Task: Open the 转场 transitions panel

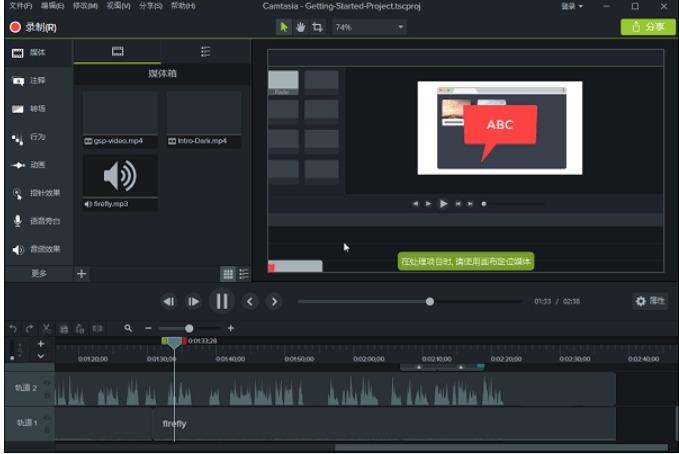Action: (x=38, y=109)
